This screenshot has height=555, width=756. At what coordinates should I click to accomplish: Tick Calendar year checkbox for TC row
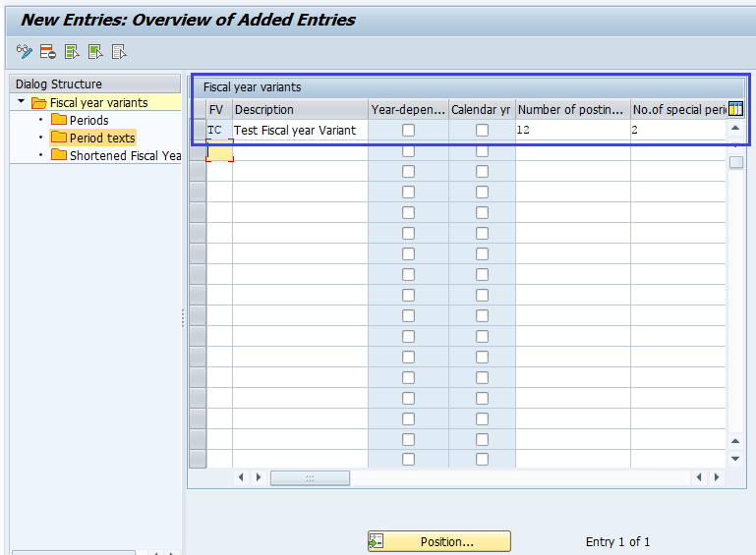(482, 130)
